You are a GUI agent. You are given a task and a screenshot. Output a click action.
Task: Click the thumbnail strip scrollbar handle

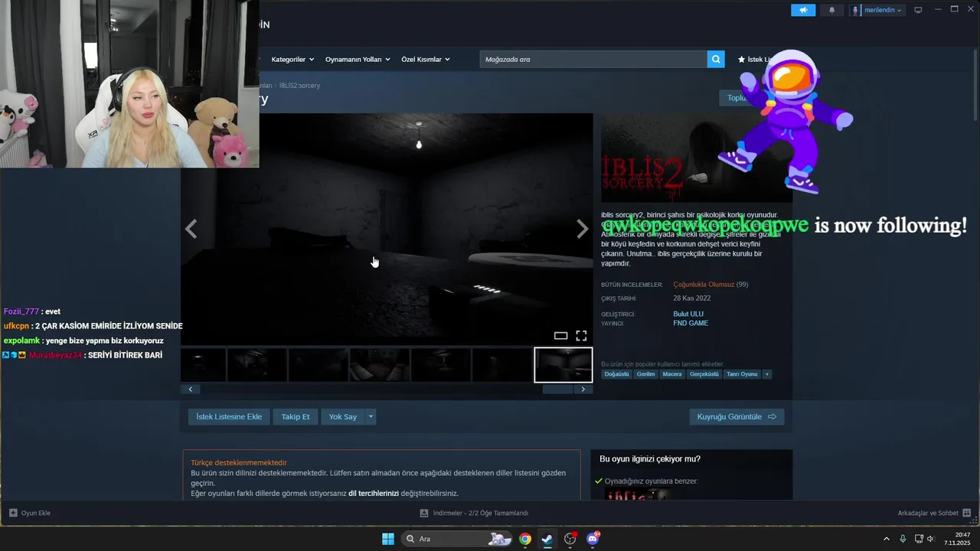(557, 389)
